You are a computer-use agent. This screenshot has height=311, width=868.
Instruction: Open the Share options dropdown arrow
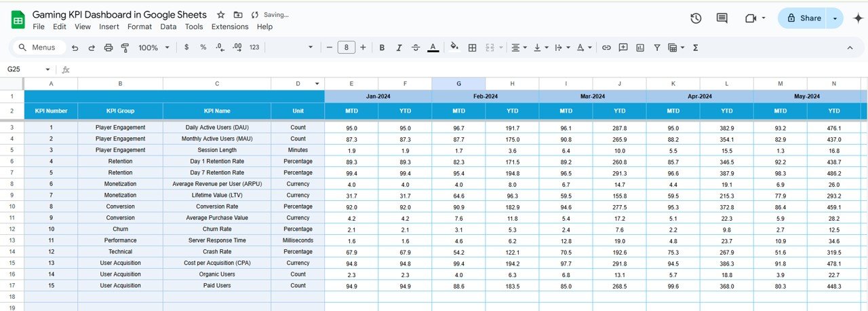[835, 18]
